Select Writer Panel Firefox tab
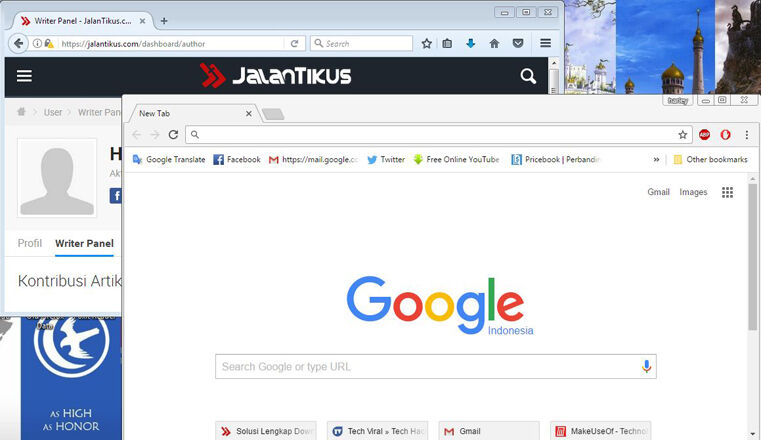 (83, 21)
